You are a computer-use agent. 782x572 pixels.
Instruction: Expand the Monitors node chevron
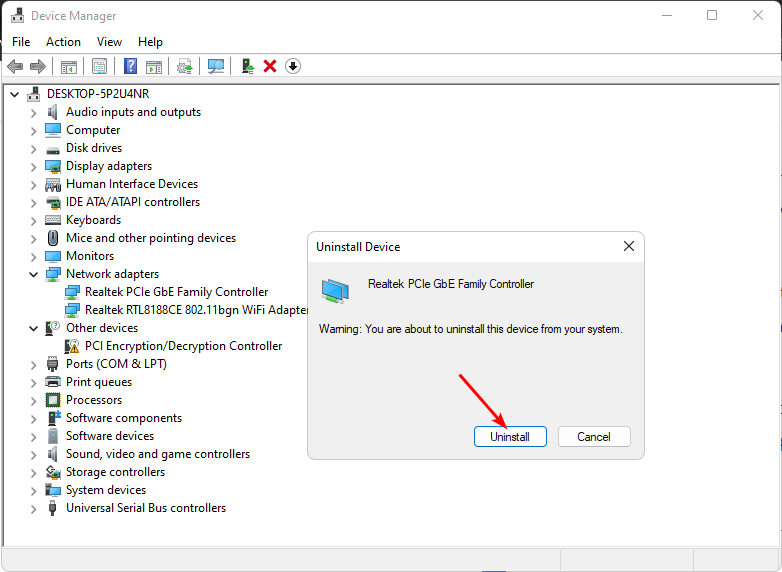click(x=33, y=257)
